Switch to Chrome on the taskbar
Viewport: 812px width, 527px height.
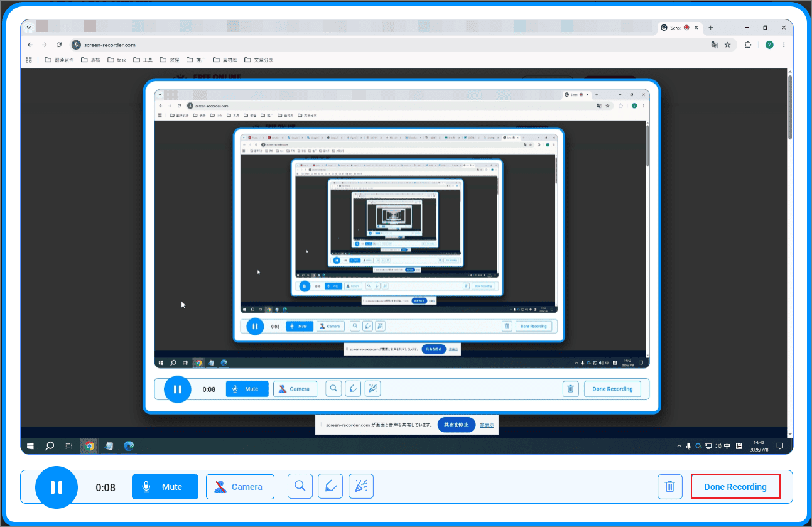pos(90,446)
